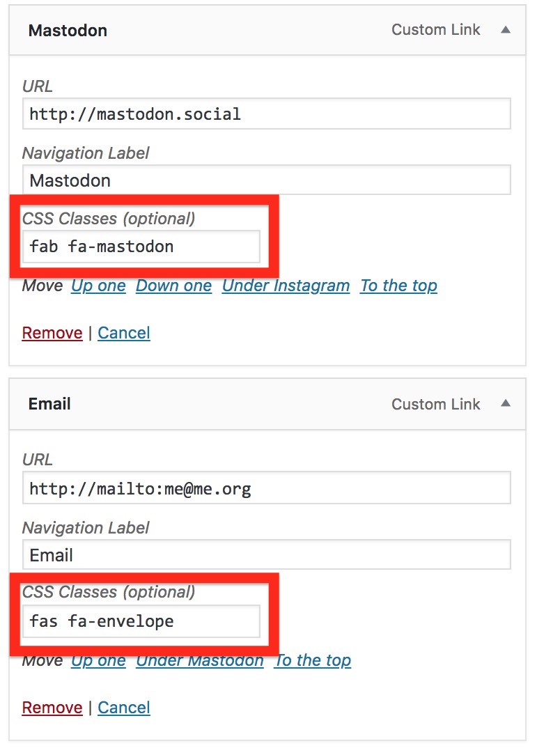Image resolution: width=560 pixels, height=755 pixels.
Task: Focus the fab fa-mastodon CSS Classes field
Action: click(x=141, y=247)
